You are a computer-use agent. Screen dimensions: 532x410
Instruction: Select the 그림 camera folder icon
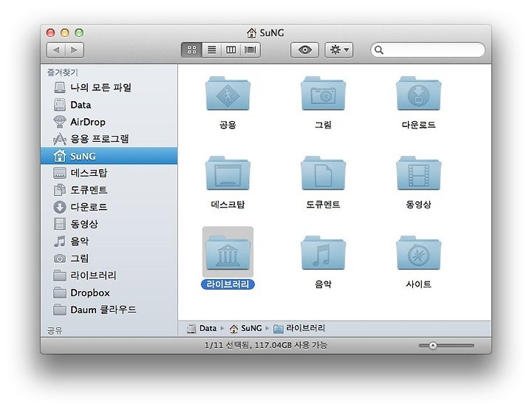pos(323,94)
